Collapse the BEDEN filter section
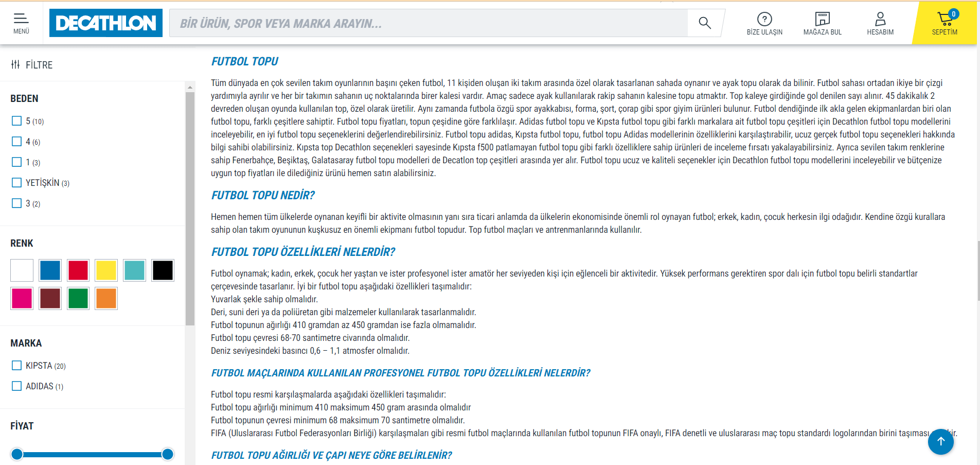Image resolution: width=980 pixels, height=465 pixels. (x=24, y=98)
